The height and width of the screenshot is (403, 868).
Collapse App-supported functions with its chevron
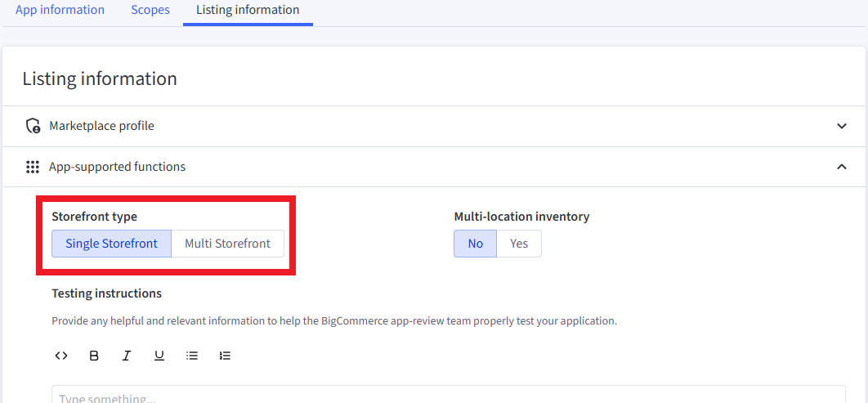(x=842, y=167)
